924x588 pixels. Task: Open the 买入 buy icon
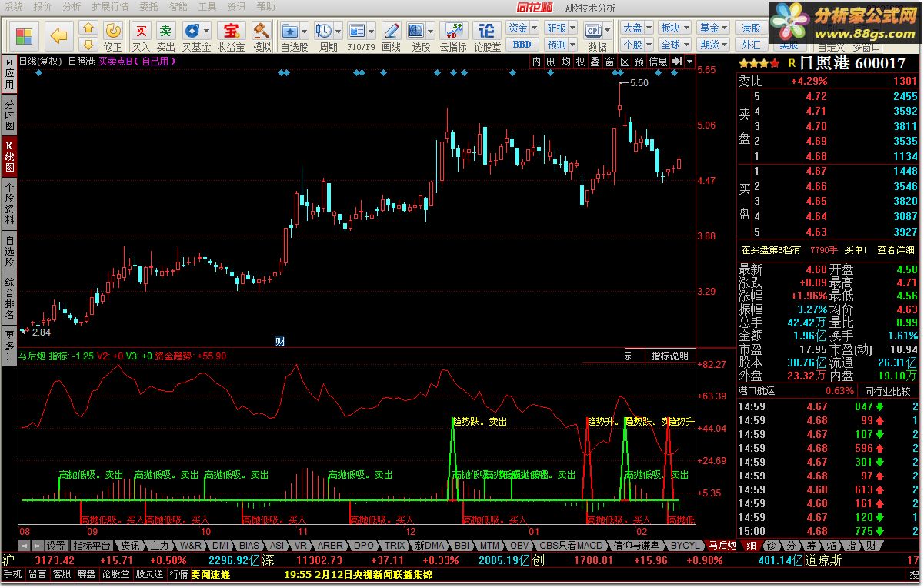(x=141, y=35)
